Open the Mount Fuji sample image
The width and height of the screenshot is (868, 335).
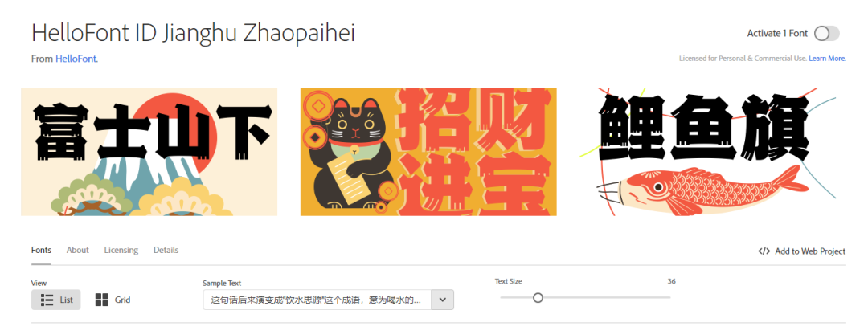[149, 152]
